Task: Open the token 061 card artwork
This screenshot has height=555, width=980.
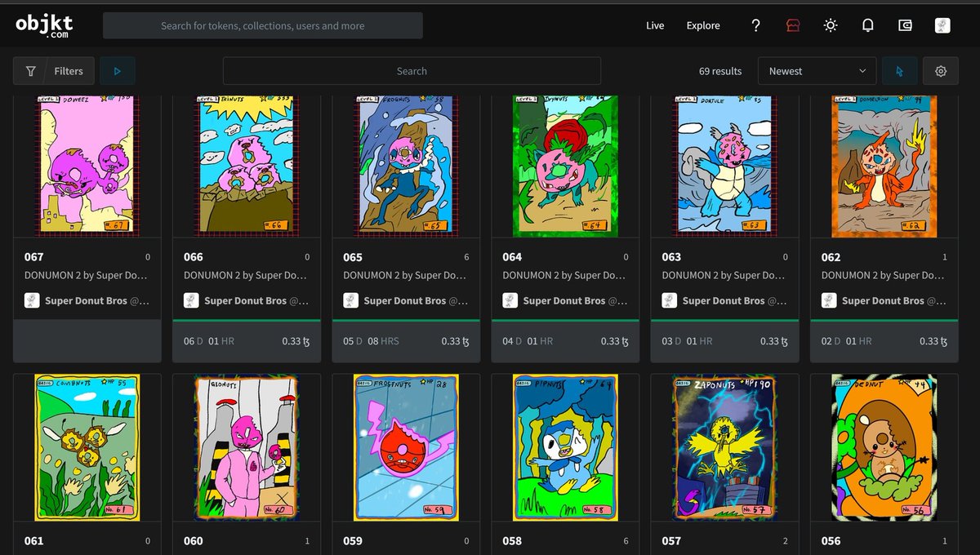Action: [x=87, y=447]
